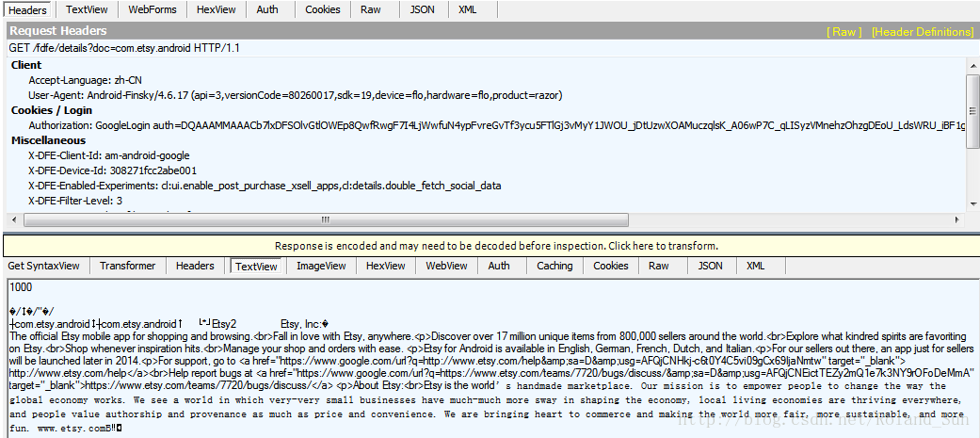Open response HexView tab
The height and width of the screenshot is (438, 980).
[x=386, y=266]
